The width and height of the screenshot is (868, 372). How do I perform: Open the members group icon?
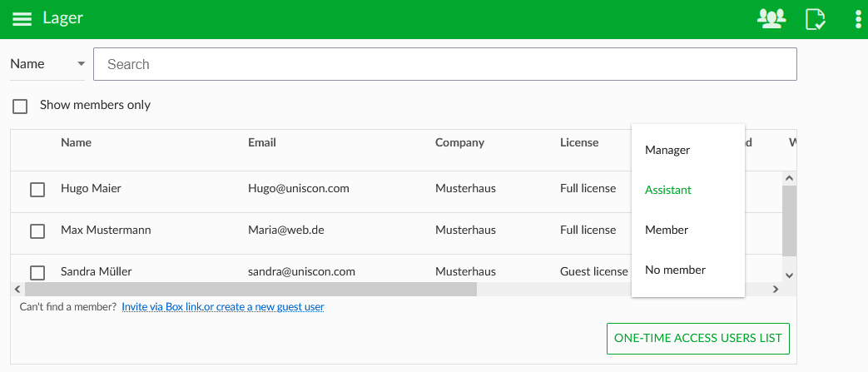point(771,18)
